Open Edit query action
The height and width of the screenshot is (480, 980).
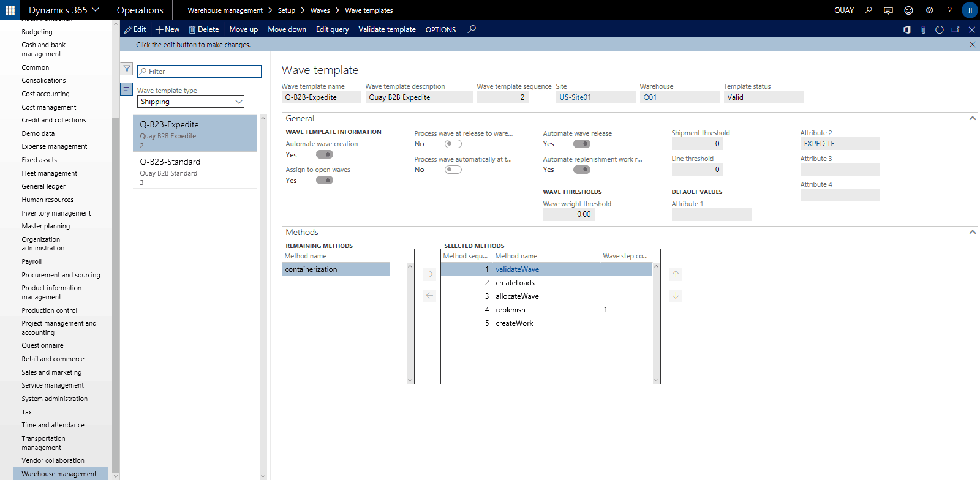(333, 29)
